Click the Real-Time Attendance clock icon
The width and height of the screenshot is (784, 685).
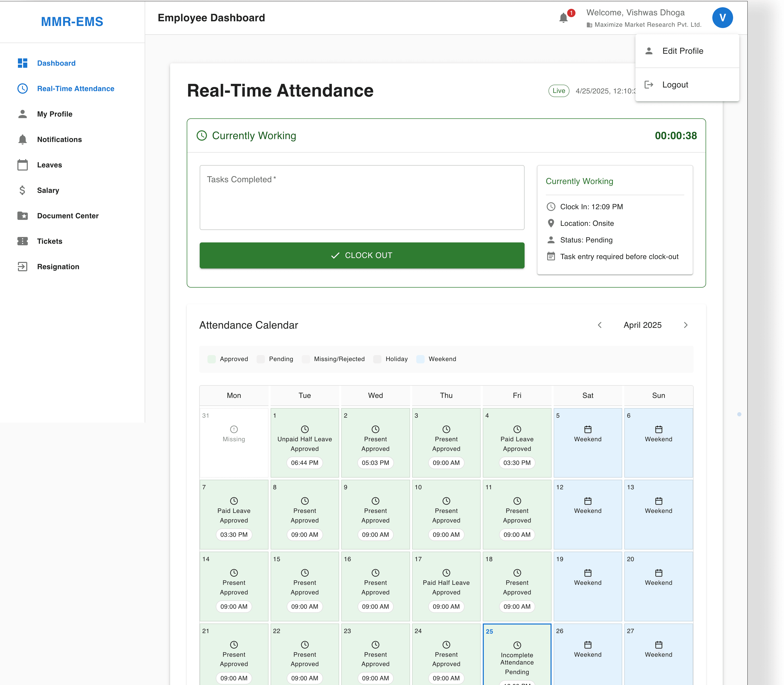[23, 89]
